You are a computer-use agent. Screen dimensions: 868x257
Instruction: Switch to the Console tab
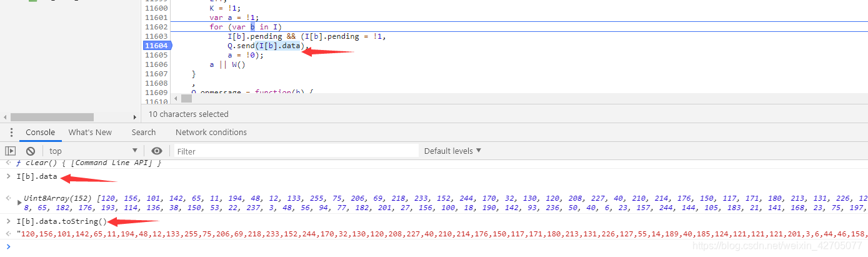[40, 133]
